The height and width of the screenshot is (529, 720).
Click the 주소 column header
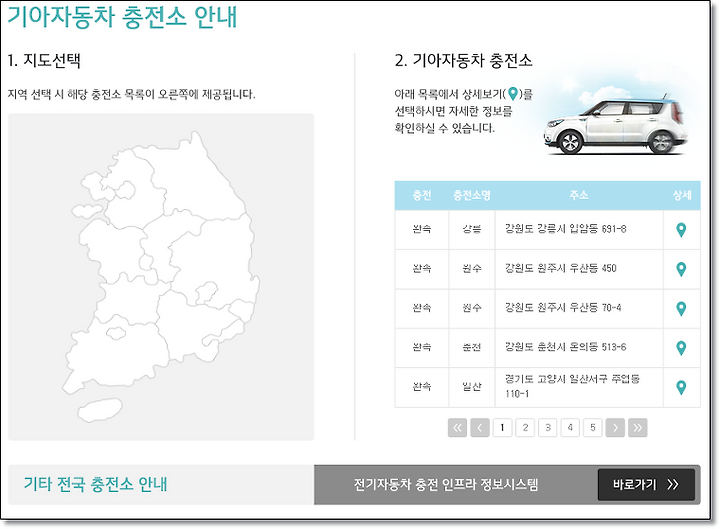click(579, 195)
